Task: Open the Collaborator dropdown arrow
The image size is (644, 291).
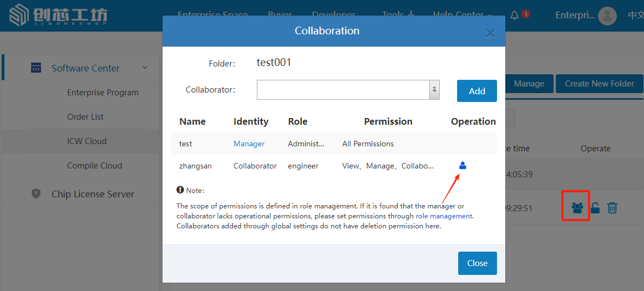Action: [x=434, y=90]
